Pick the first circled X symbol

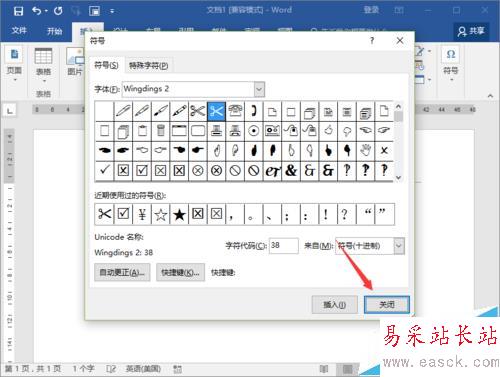198,170
